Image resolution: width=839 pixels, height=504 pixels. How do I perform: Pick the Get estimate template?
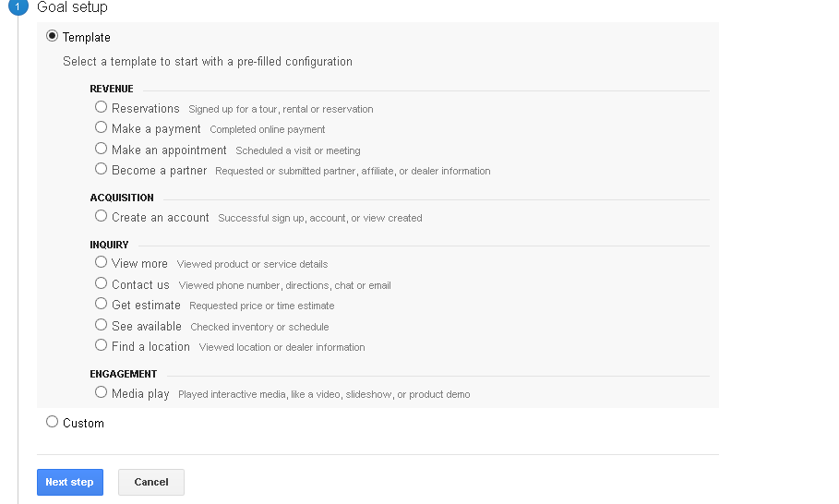(102, 304)
